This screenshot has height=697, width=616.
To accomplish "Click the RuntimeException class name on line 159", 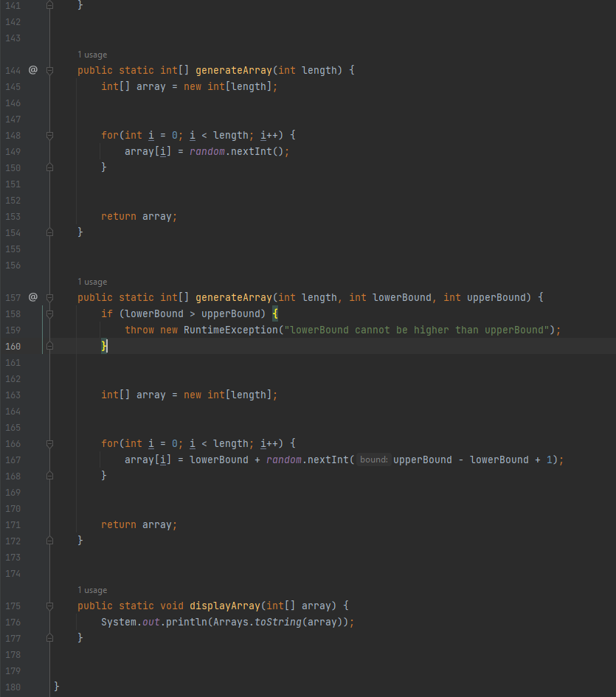I will point(231,330).
